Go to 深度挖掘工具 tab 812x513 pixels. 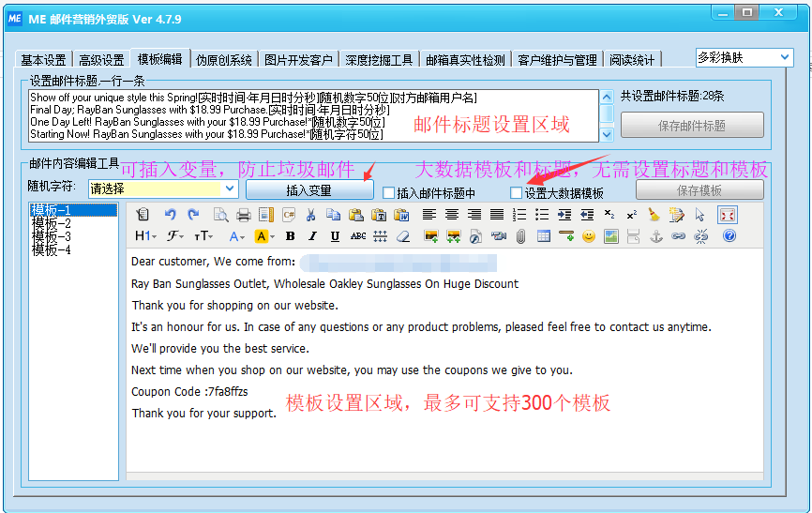click(379, 60)
